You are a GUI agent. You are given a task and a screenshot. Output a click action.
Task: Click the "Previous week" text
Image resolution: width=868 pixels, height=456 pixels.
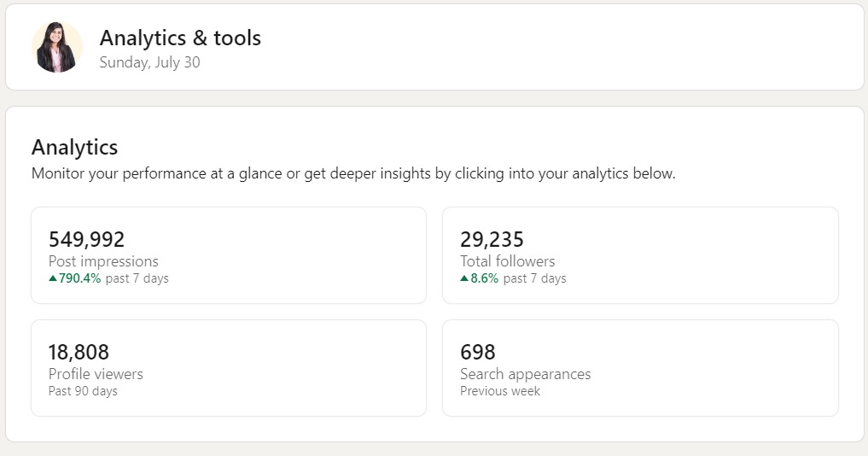coord(500,391)
